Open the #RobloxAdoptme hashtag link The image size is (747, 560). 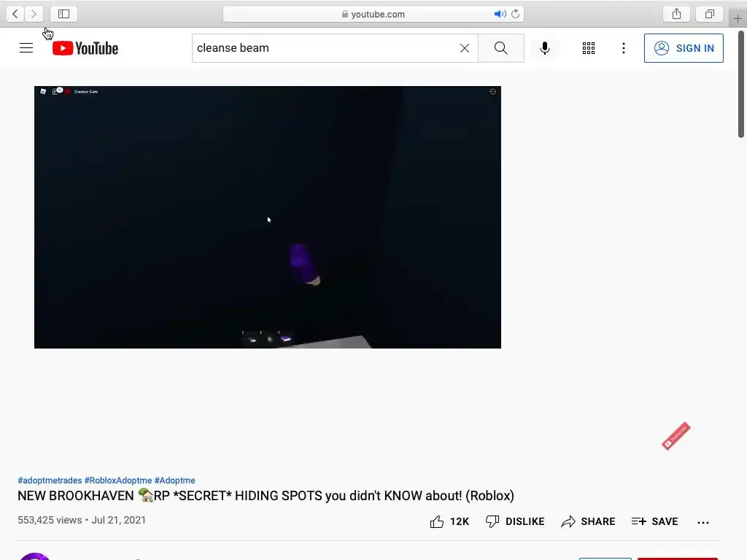tap(118, 481)
